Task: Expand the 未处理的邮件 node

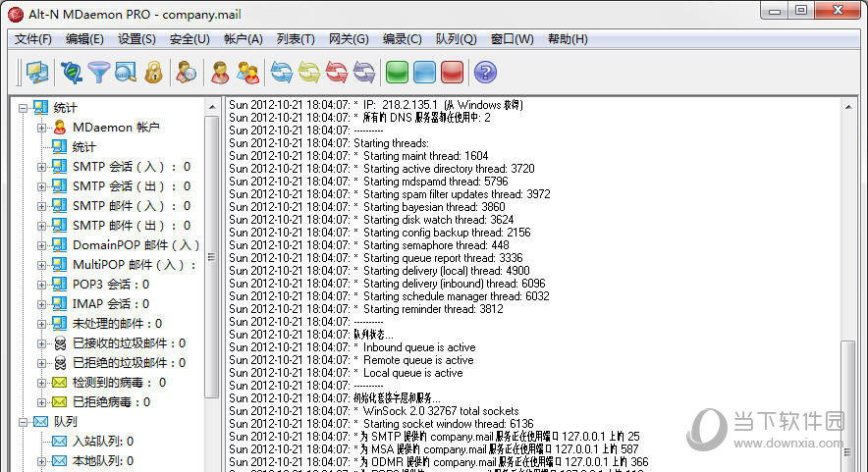Action: tap(41, 324)
